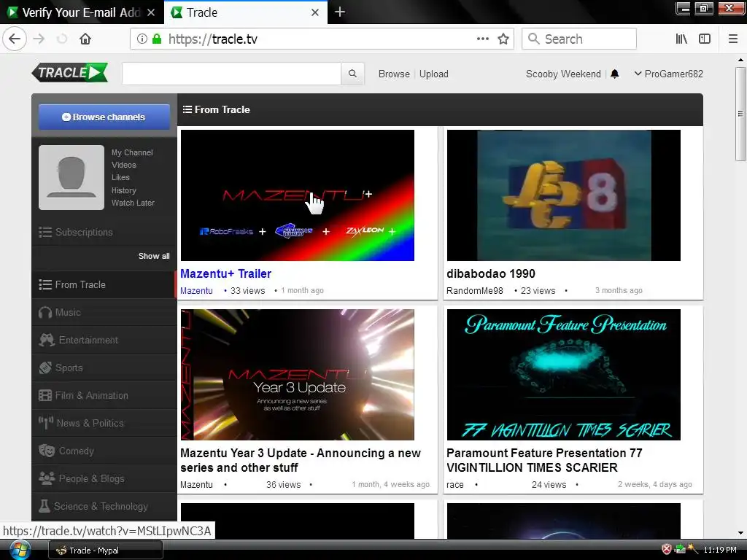Open the Scooby Weekend link
Image resolution: width=747 pixels, height=560 pixels.
[563, 74]
